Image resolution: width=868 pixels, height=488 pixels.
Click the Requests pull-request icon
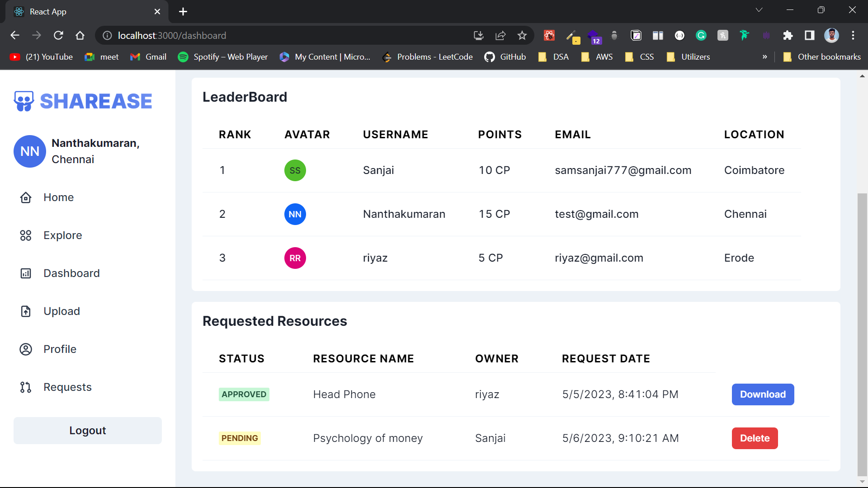[x=26, y=387]
